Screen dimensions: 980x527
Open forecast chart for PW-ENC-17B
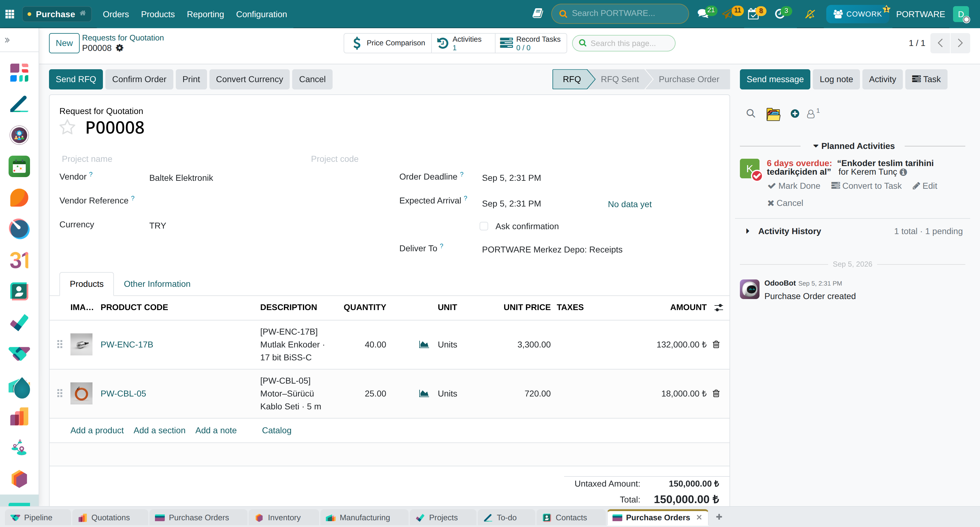click(424, 344)
